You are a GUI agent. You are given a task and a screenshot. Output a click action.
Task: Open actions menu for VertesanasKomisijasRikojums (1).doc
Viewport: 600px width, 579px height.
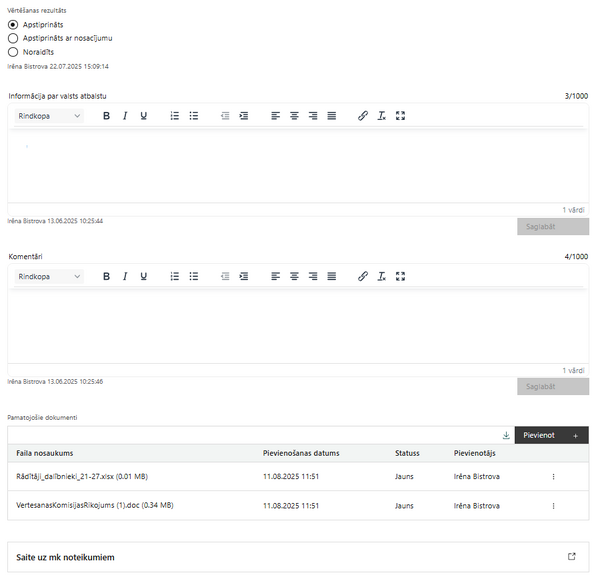click(553, 506)
